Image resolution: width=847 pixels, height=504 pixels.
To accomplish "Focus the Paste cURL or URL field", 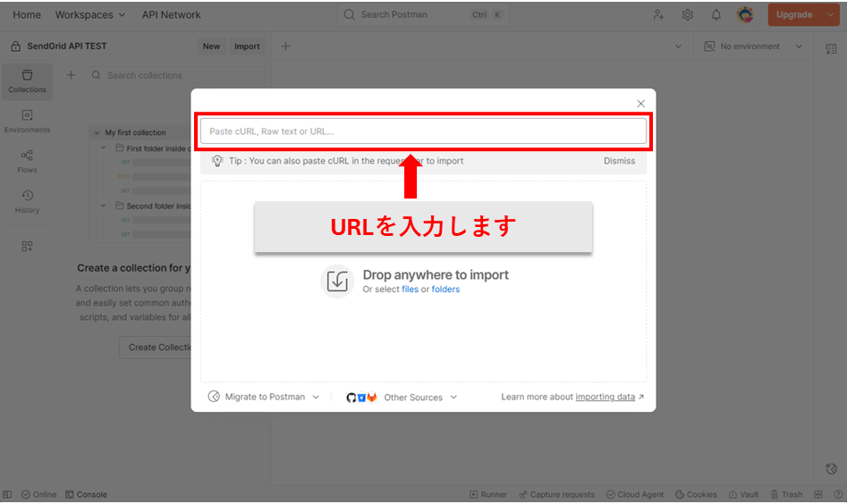I will (x=424, y=131).
